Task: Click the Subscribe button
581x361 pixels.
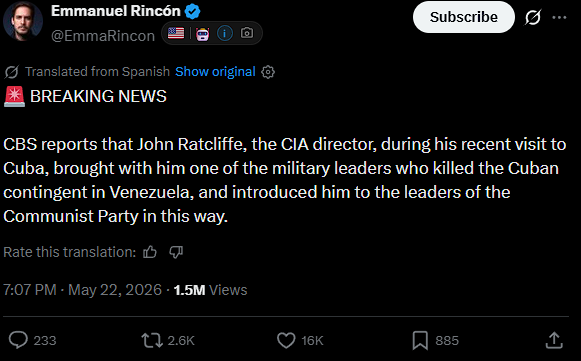Action: pyautogui.click(x=464, y=17)
